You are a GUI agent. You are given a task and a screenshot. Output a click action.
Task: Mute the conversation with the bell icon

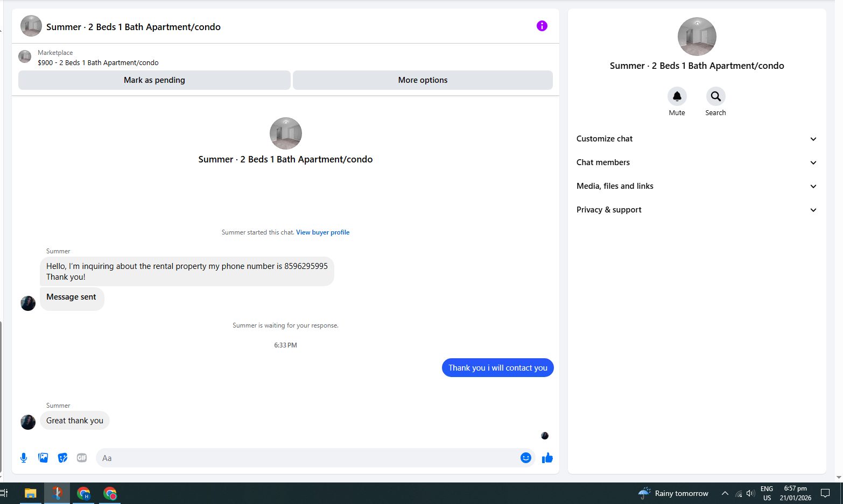(677, 96)
